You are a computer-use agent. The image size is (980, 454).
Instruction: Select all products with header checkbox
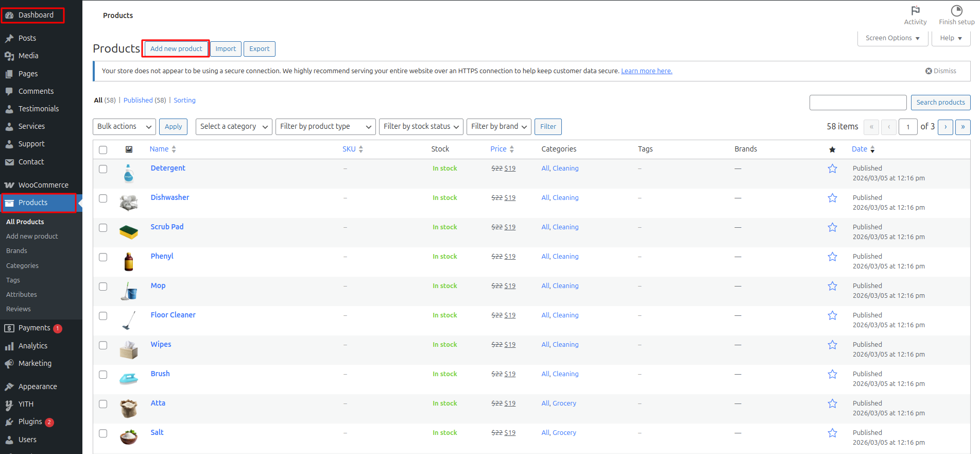coord(103,150)
